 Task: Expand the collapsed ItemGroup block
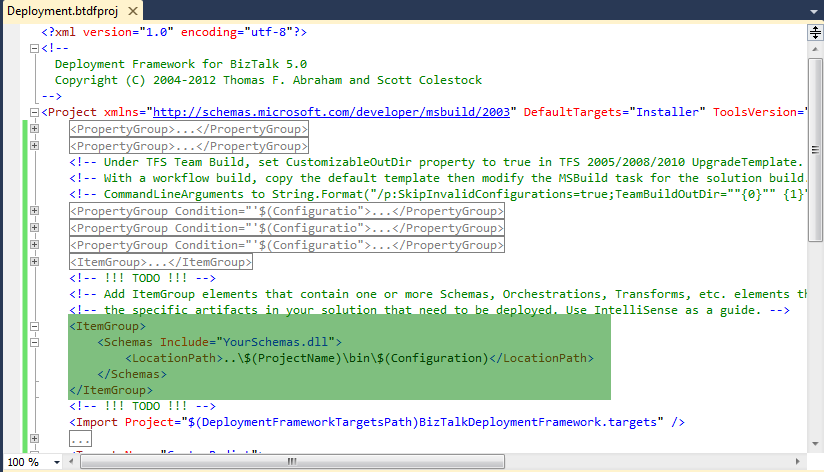(x=34, y=261)
